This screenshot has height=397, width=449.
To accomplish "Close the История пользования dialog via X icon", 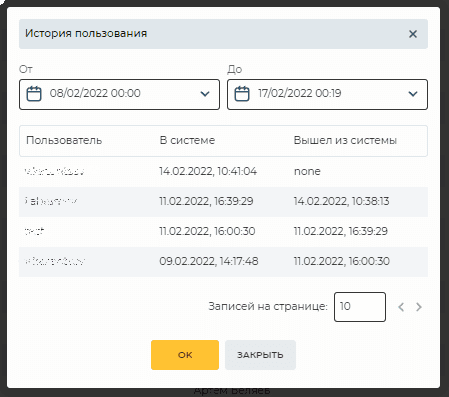I will coord(413,34).
